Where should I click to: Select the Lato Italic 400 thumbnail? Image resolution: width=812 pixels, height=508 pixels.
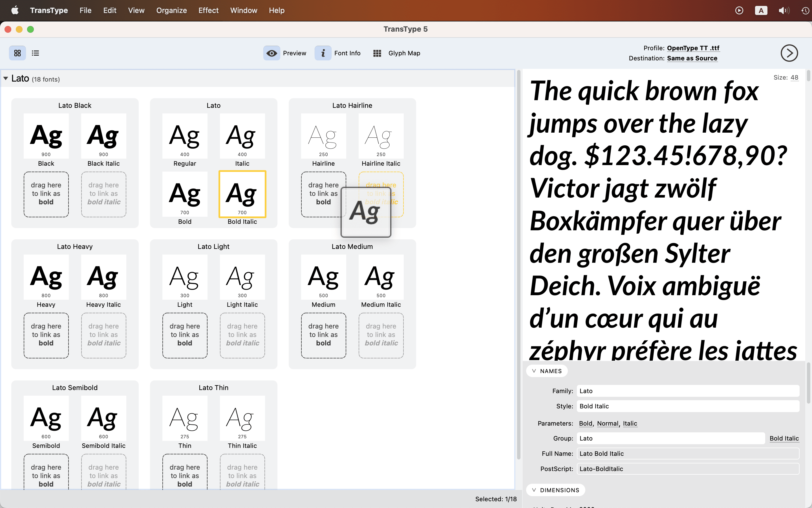pos(242,136)
